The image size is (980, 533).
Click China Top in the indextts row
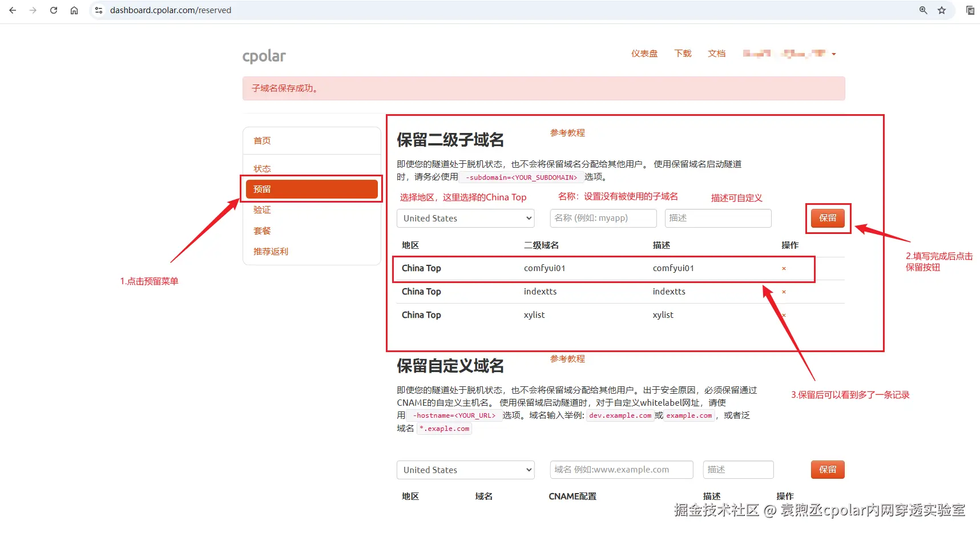[x=421, y=292]
